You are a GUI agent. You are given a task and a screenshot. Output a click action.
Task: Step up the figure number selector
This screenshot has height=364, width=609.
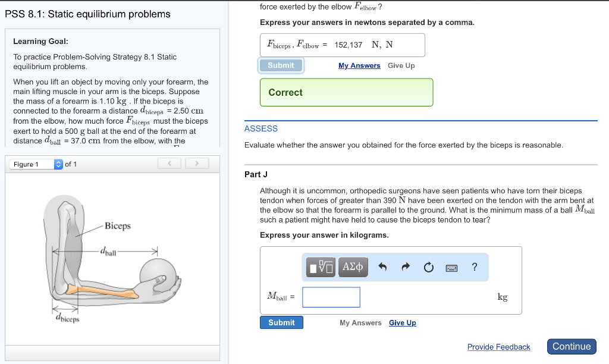coord(58,161)
